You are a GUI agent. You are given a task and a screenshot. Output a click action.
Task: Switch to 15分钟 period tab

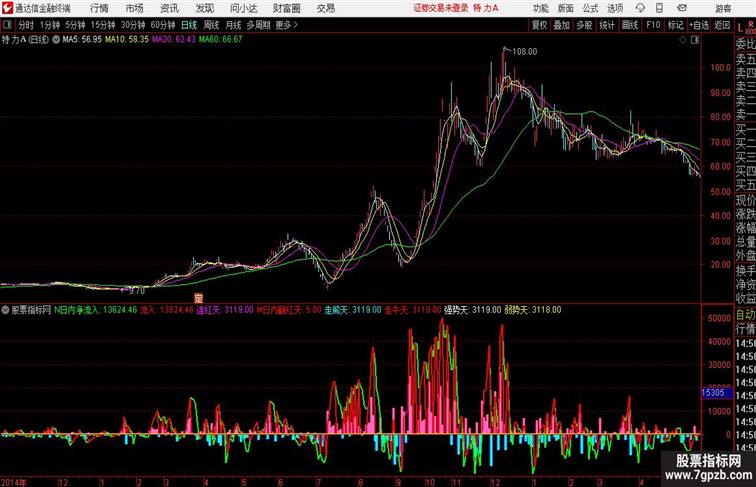tap(103, 25)
